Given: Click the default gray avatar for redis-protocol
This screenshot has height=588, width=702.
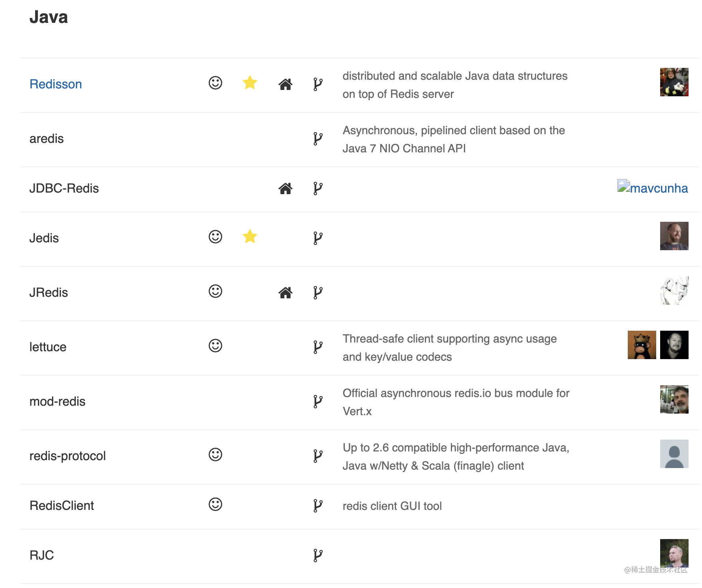Looking at the screenshot, I should click(674, 454).
